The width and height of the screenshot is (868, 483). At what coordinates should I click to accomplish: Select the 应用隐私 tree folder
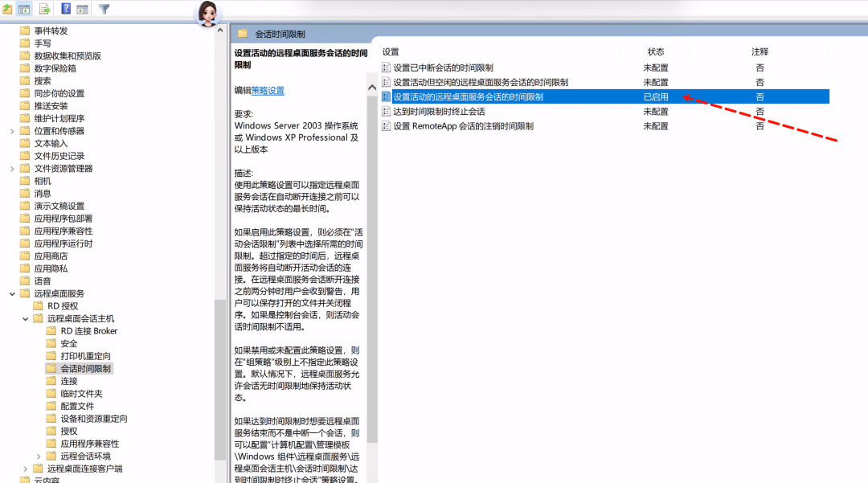[51, 268]
